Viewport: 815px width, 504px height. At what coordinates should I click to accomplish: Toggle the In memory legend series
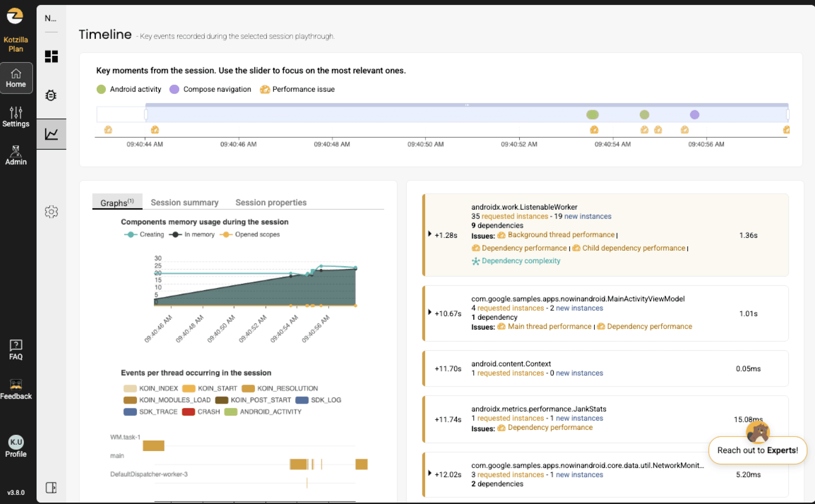(x=192, y=234)
